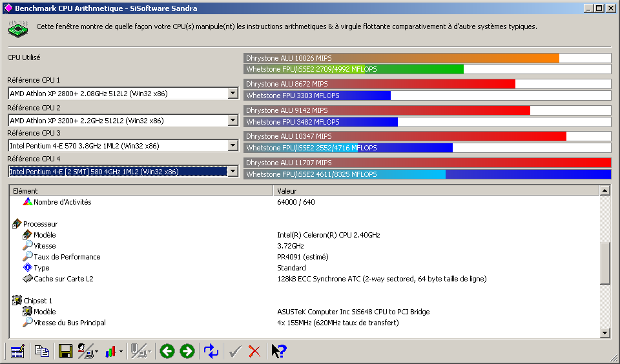Viewport: 620px width, 364px height.
Task: Click the value 'PR4091 (estimé)'
Action: (303, 257)
